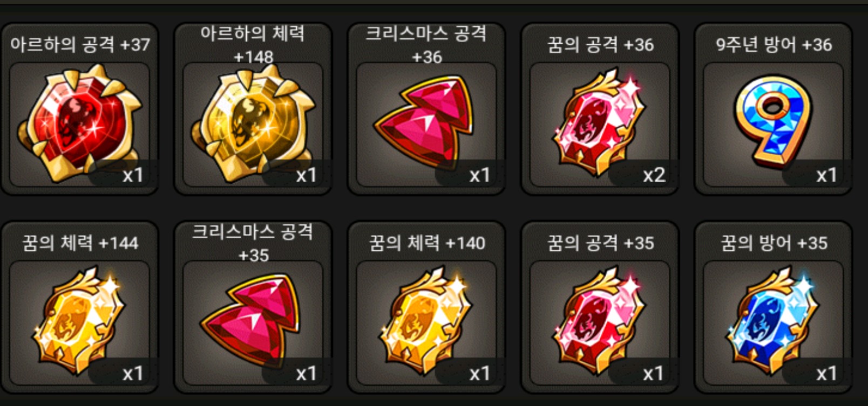Select the red 아르하의 공격 +37 gem
The width and height of the screenshot is (868, 406).
point(80,123)
